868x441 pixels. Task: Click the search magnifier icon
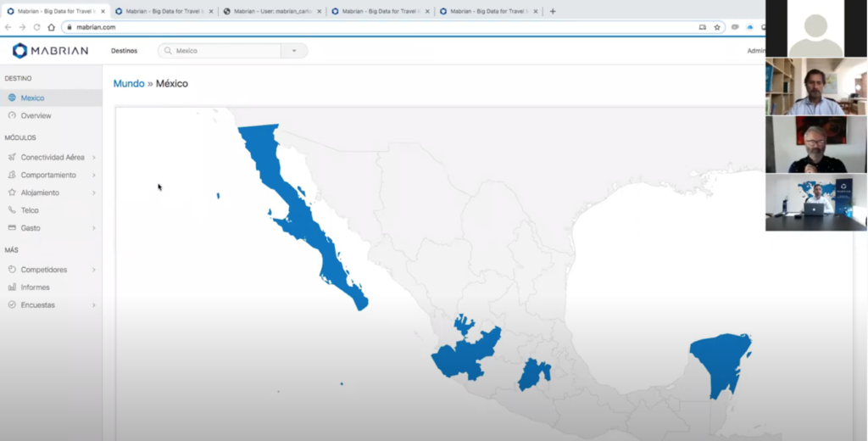pos(168,51)
